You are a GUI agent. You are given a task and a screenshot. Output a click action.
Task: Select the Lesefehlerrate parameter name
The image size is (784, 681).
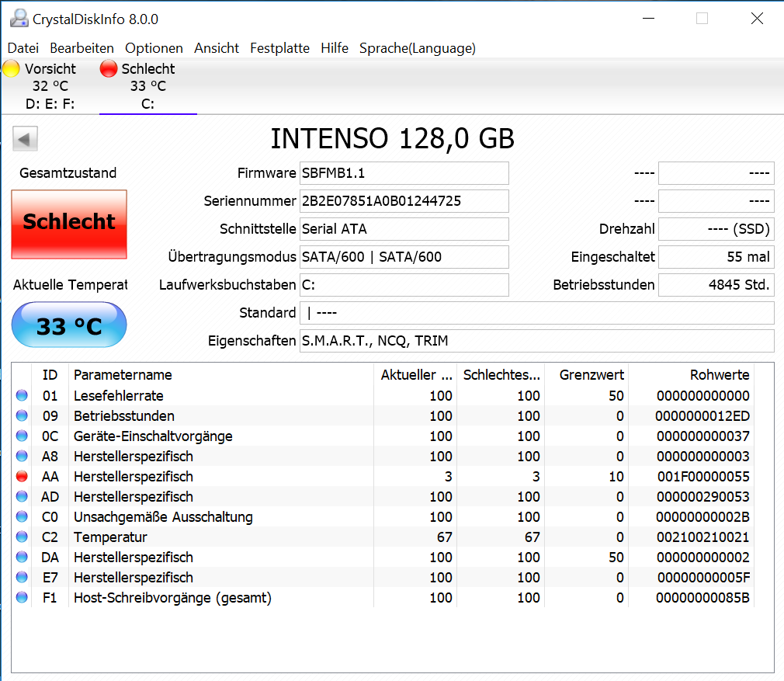pos(119,395)
